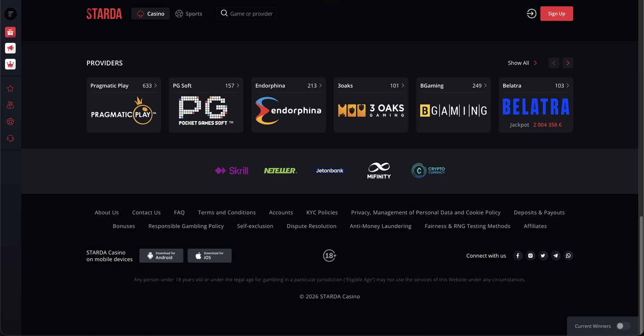The width and height of the screenshot is (644, 336).
Task: Open the crown icon in the sidebar
Action: click(11, 64)
